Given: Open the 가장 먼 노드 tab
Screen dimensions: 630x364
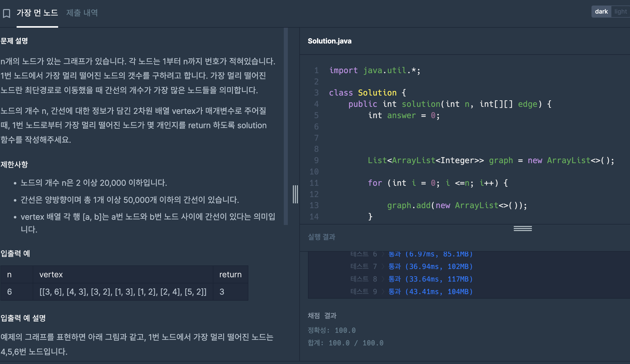Looking at the screenshot, I should click(x=37, y=13).
